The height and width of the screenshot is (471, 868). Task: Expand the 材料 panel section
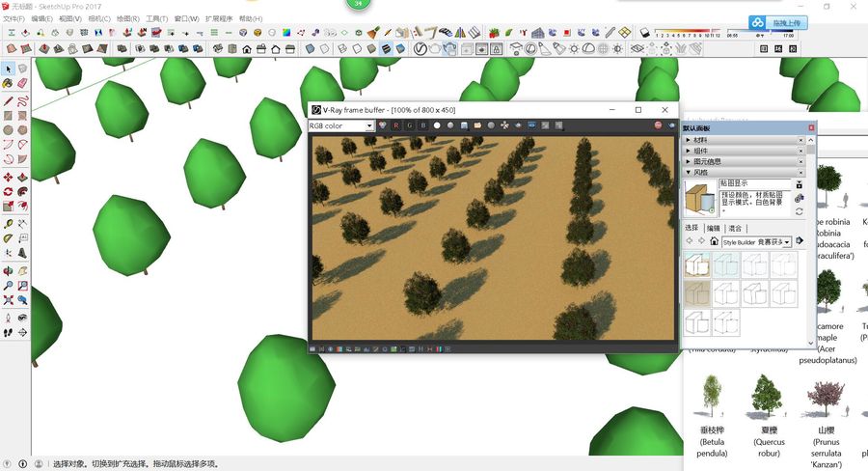pyautogui.click(x=746, y=140)
